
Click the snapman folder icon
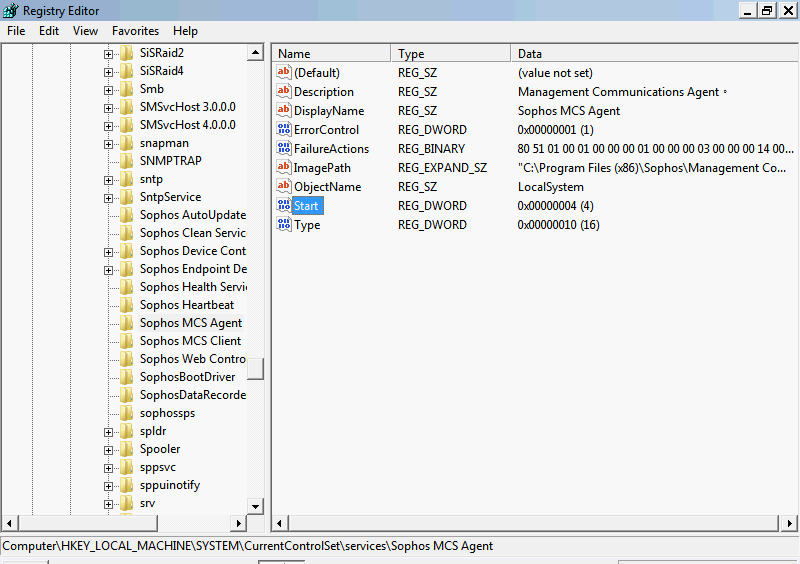[127, 143]
